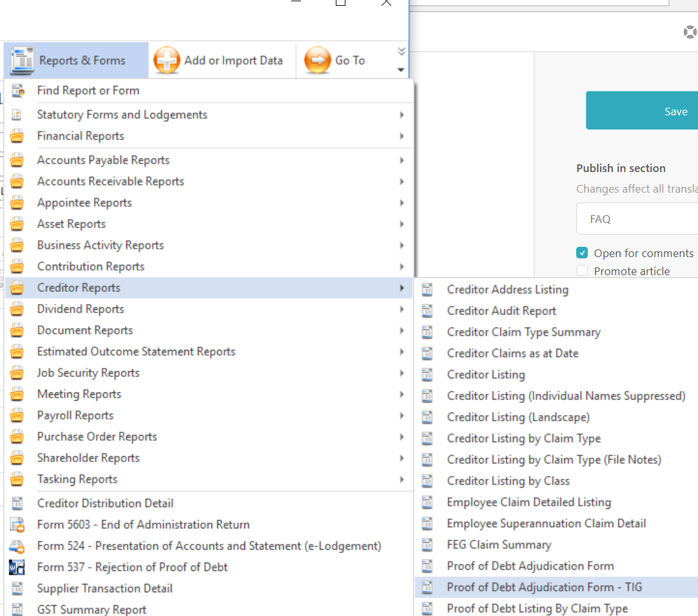Click the Reports & Forms toolbar icon

coord(23,60)
